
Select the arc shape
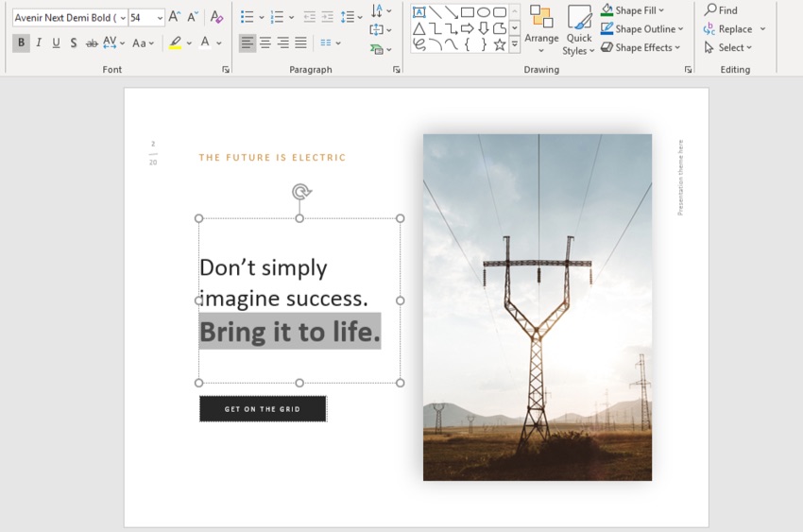[436, 44]
